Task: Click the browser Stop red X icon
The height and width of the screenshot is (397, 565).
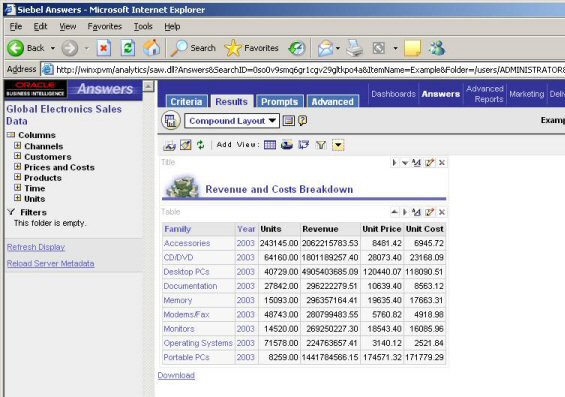Action: click(104, 48)
